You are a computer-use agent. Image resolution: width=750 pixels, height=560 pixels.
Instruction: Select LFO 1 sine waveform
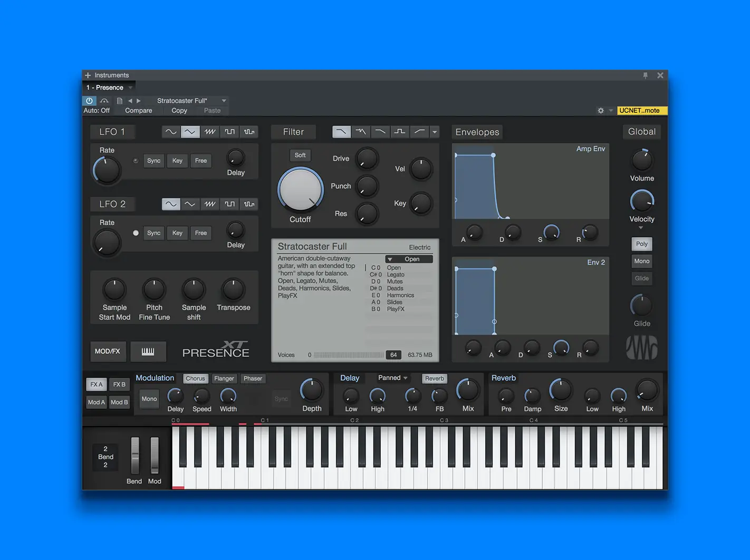171,132
